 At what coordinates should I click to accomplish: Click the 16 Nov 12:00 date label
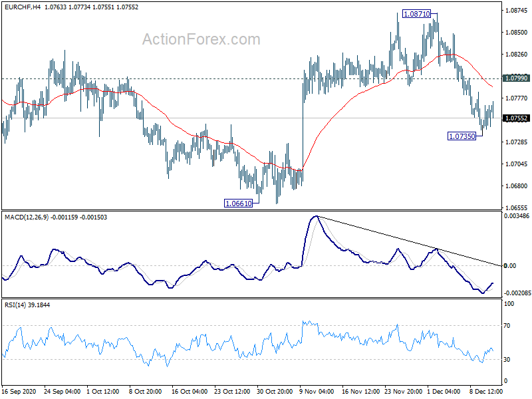tap(360, 392)
